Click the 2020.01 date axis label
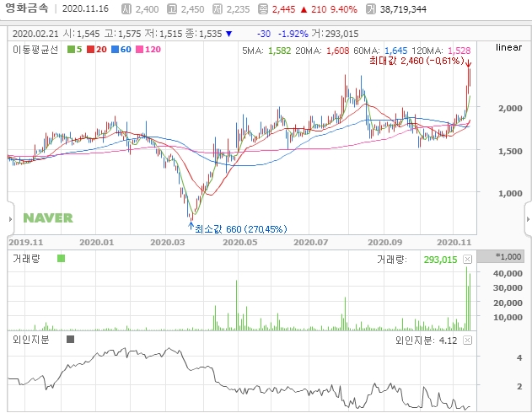The width and height of the screenshot is (532, 413). click(x=97, y=243)
